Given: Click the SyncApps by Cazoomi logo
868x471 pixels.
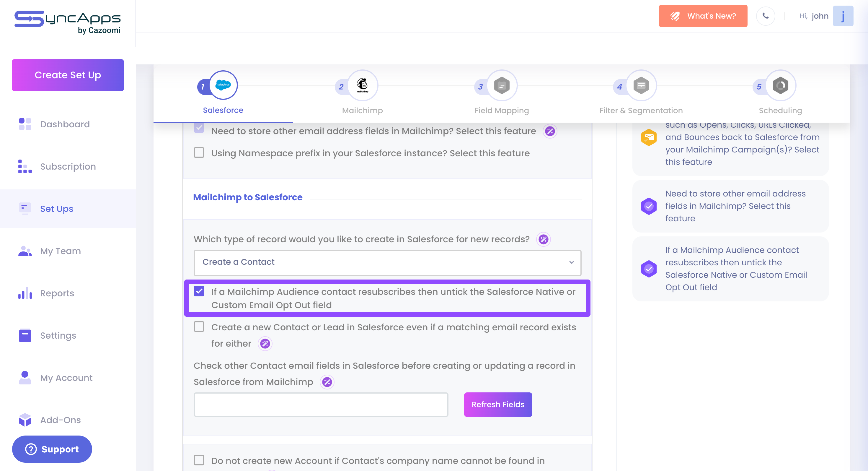Looking at the screenshot, I should coord(67,22).
